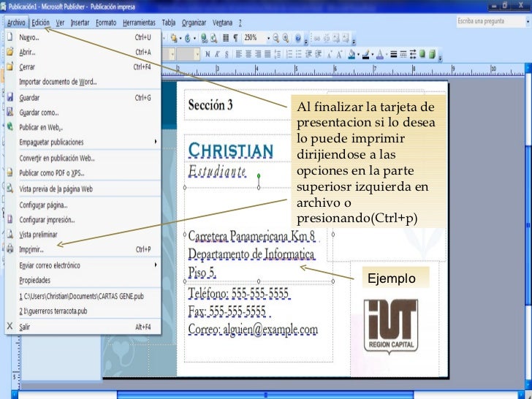Open the font size dropdown
The image size is (532, 399).
(197, 54)
